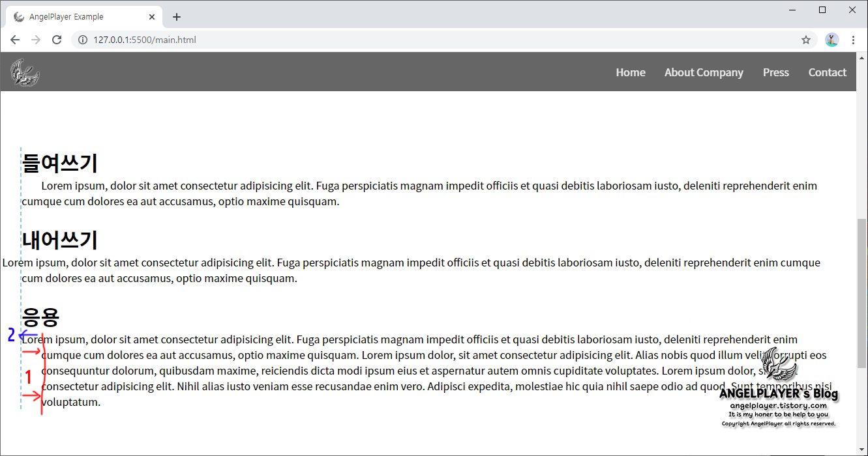Go to Home nav link
Screen dimensions: 868x456
click(631, 72)
